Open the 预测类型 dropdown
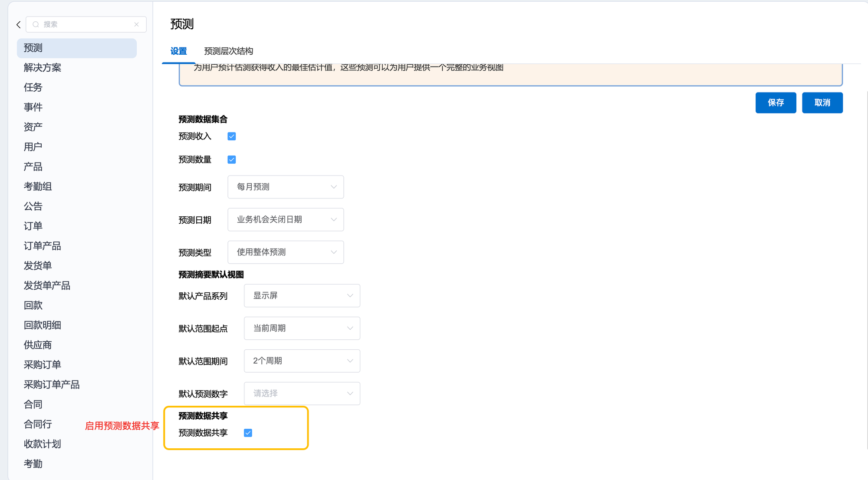This screenshot has width=868, height=480. point(286,252)
